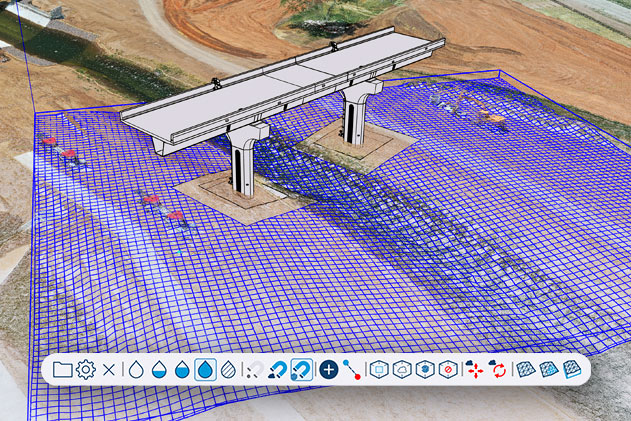Toggle the highlighted magnet with mesh icon

[302, 369]
